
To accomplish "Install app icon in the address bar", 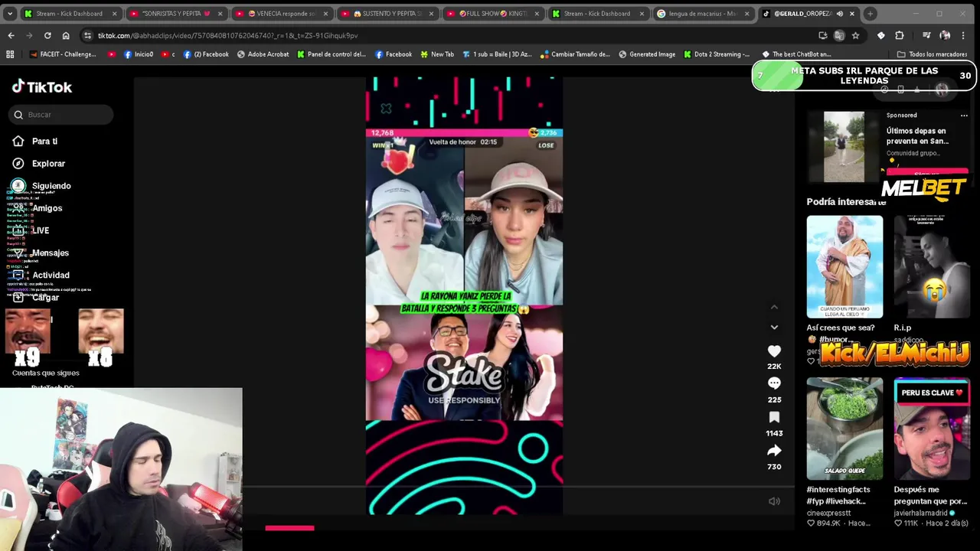I will (x=823, y=35).
